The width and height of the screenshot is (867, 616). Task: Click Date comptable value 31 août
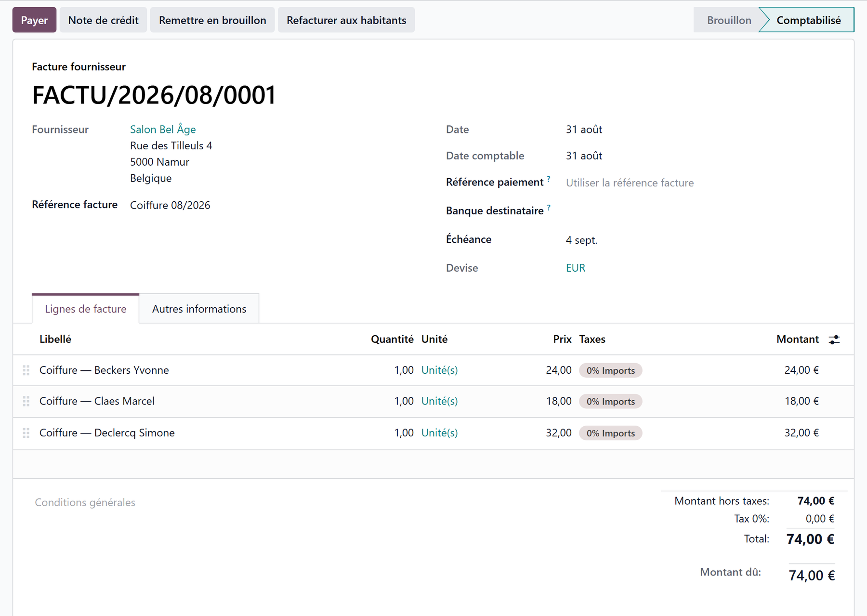584,156
